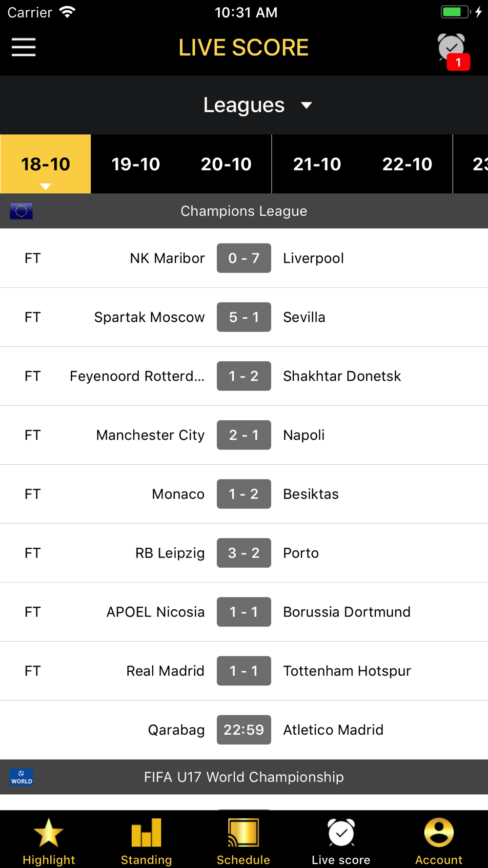Open the Highlight star tab
The height and width of the screenshot is (868, 488).
49,833
